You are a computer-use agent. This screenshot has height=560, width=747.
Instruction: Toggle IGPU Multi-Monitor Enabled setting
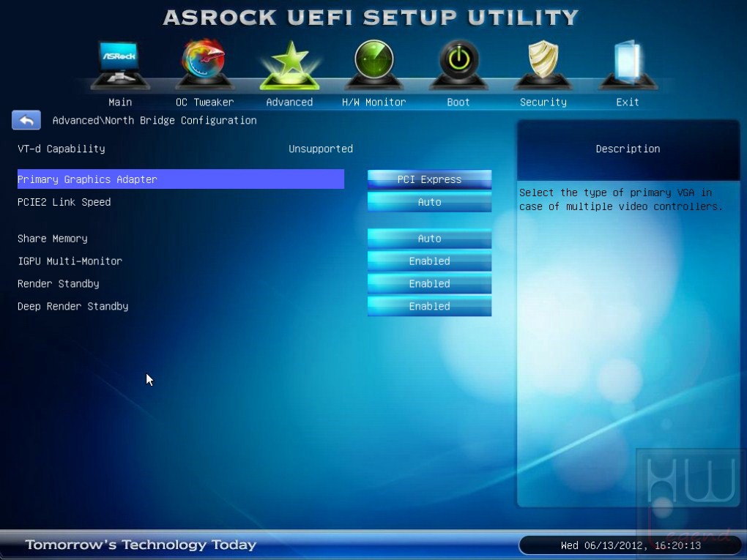click(429, 261)
